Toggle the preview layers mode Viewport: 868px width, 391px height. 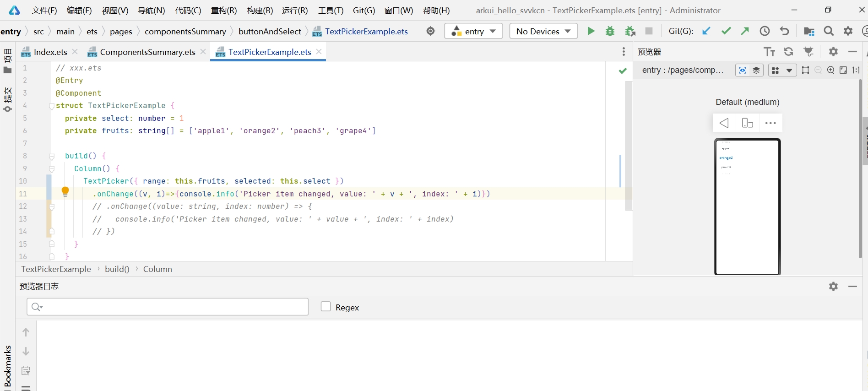coord(756,70)
